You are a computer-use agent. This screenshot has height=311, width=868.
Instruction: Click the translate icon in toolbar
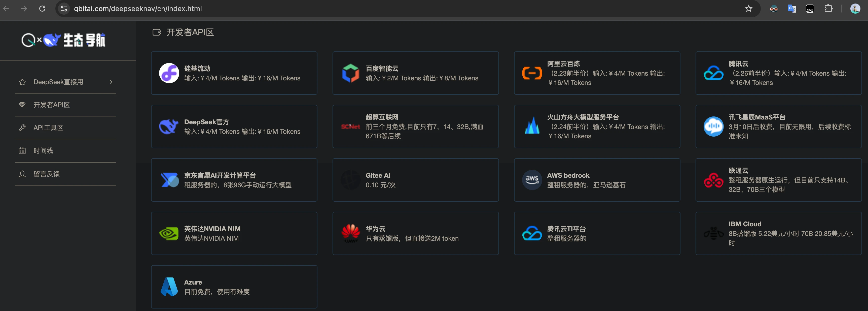(x=792, y=9)
